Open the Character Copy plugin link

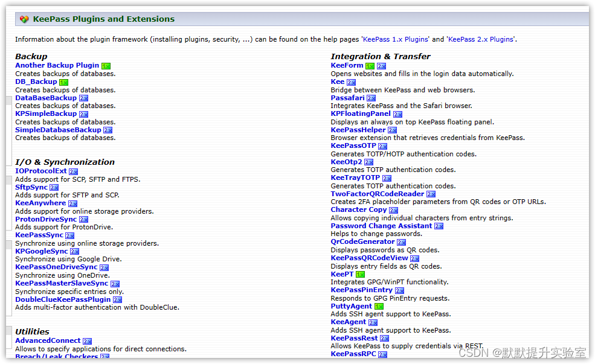359,209
